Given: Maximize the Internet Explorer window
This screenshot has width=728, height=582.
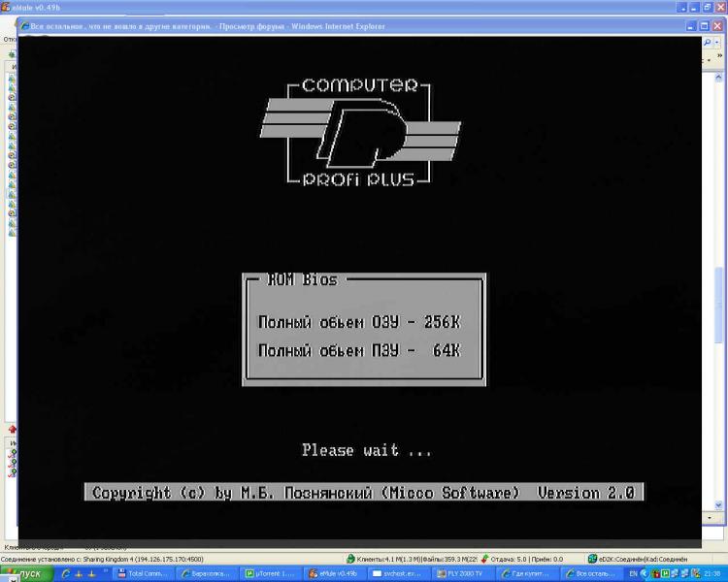Looking at the screenshot, I should [704, 26].
